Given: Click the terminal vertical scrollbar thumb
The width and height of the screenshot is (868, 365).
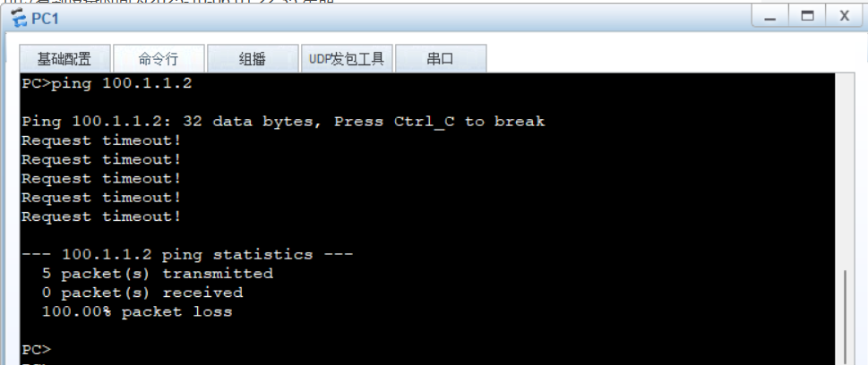Looking at the screenshot, I should [x=845, y=318].
